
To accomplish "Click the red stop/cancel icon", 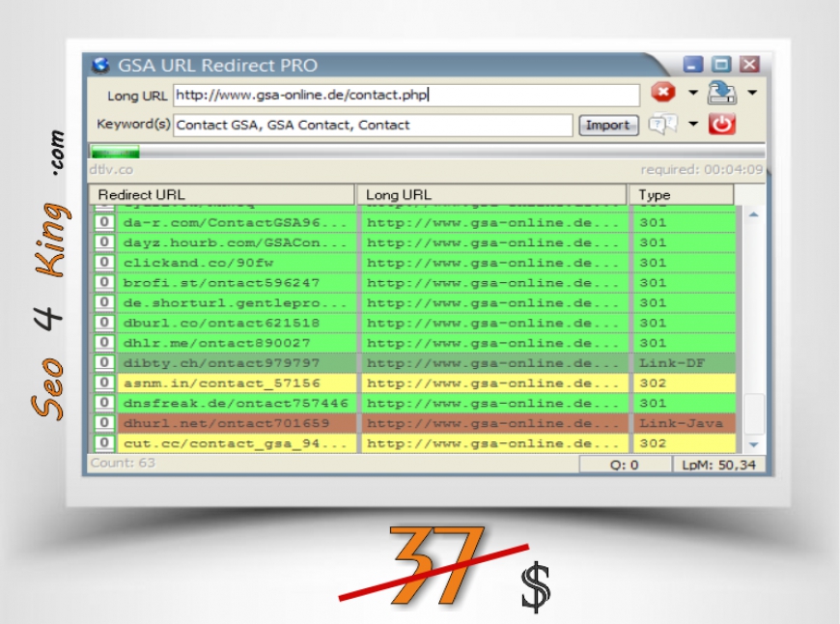I will click(x=663, y=92).
